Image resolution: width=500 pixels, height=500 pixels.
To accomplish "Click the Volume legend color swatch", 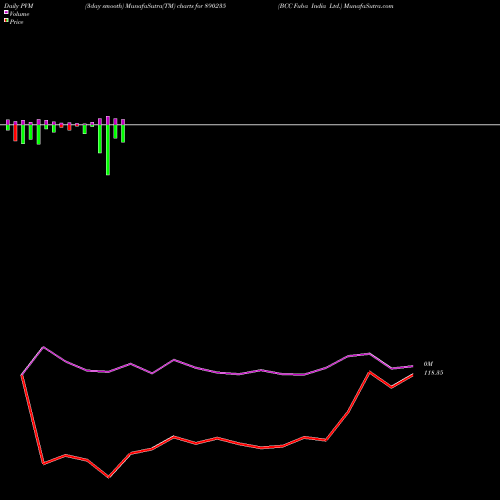I will pyautogui.click(x=6, y=12).
